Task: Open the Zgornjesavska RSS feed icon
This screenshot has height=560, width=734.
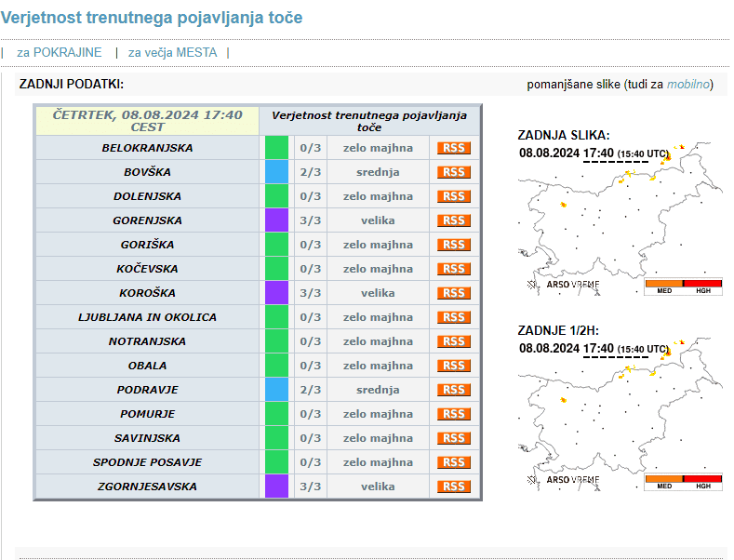Action: point(454,487)
